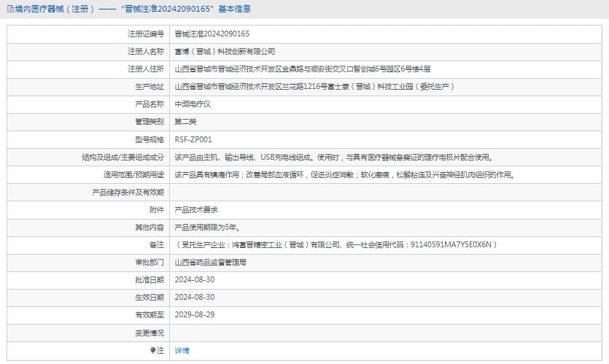This screenshot has height=364, width=609.
Task: Click the document icon in the page header
Action: pyautogui.click(x=9, y=9)
